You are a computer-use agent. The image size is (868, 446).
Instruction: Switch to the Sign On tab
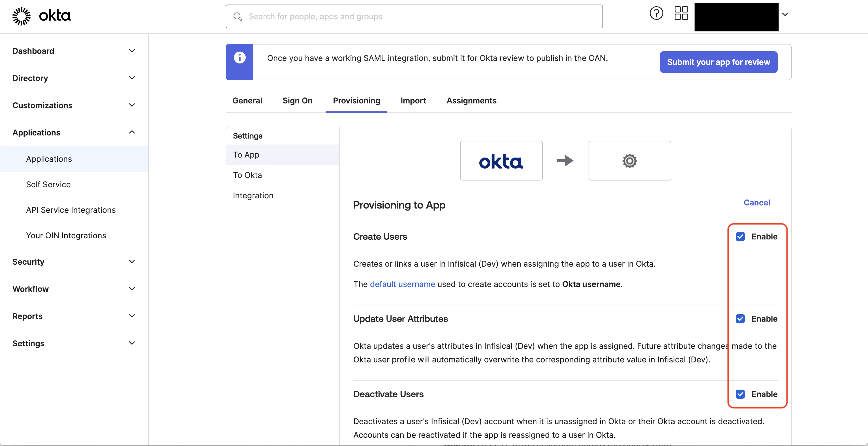pyautogui.click(x=297, y=101)
